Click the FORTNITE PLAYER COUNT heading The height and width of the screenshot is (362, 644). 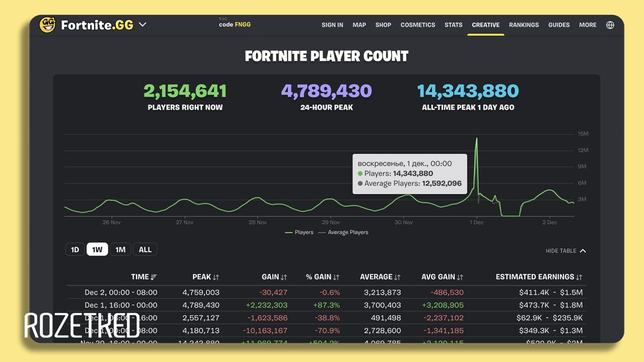tap(327, 56)
